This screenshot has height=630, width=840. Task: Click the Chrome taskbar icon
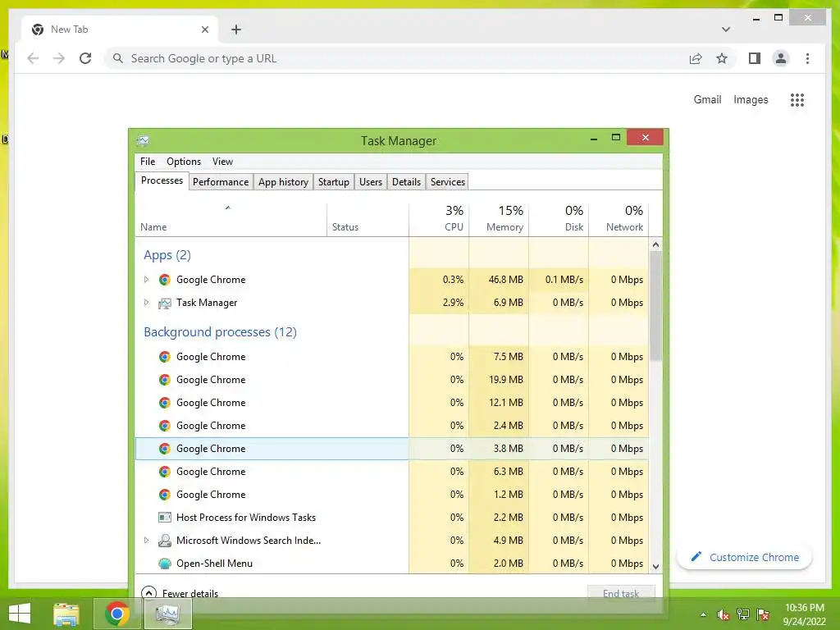tap(116, 614)
